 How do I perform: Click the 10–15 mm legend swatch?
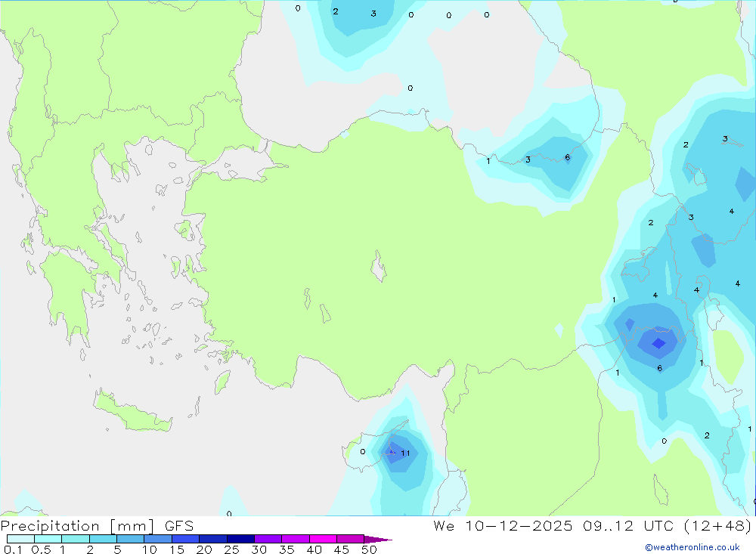click(x=158, y=539)
